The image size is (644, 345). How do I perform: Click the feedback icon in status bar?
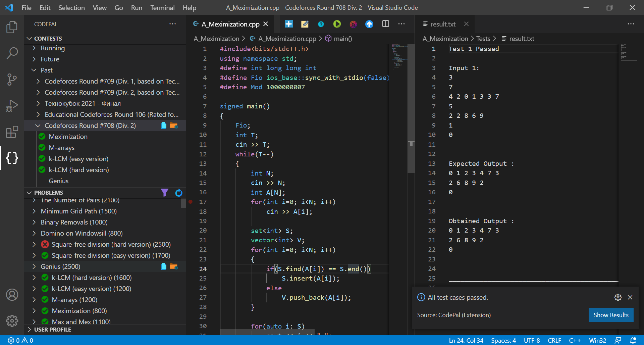coord(618,340)
